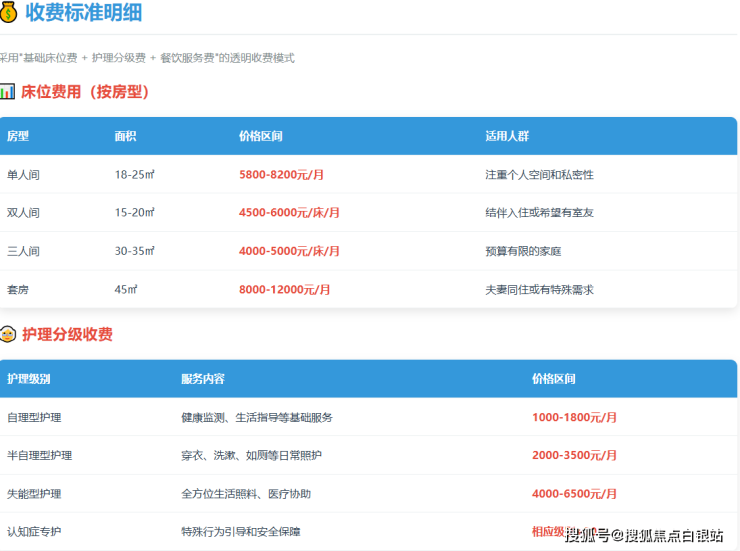Viewport: 740px width, 551px height.
Task: Click the 收费标准明细 page heading
Action: click(x=84, y=13)
